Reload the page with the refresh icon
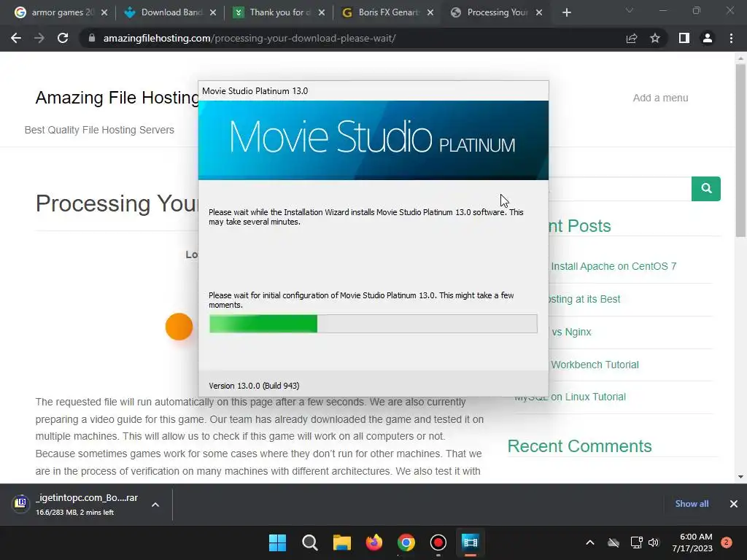The width and height of the screenshot is (747, 560). [63, 38]
